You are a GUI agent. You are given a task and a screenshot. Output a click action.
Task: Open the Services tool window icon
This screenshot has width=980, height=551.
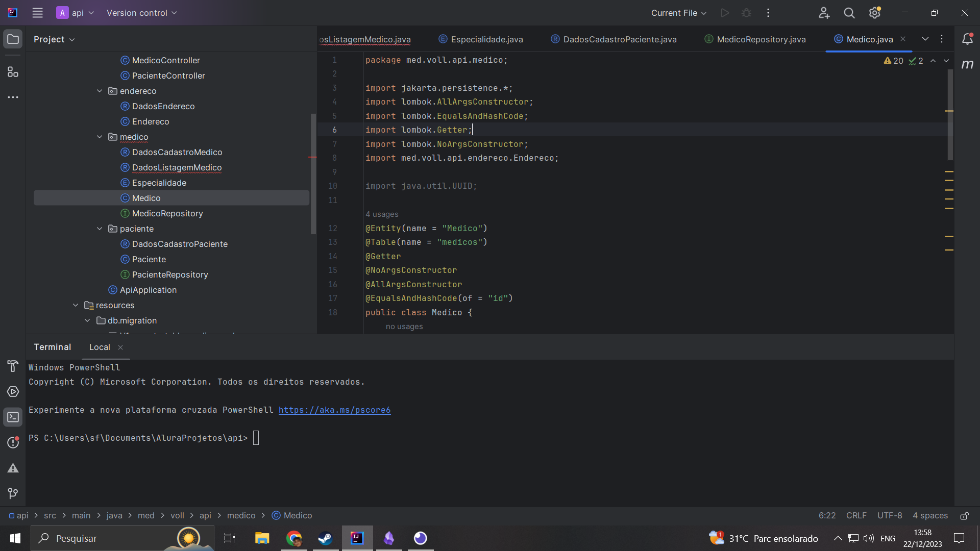point(13,392)
